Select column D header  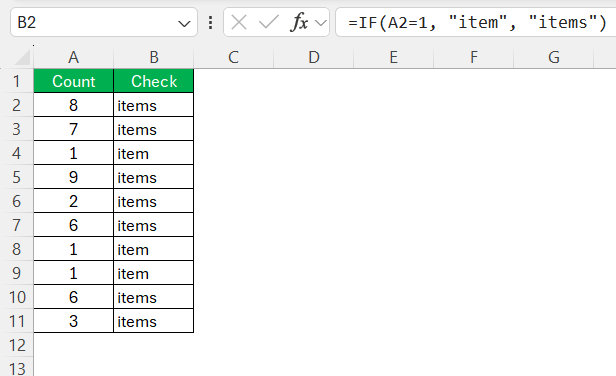[314, 57]
